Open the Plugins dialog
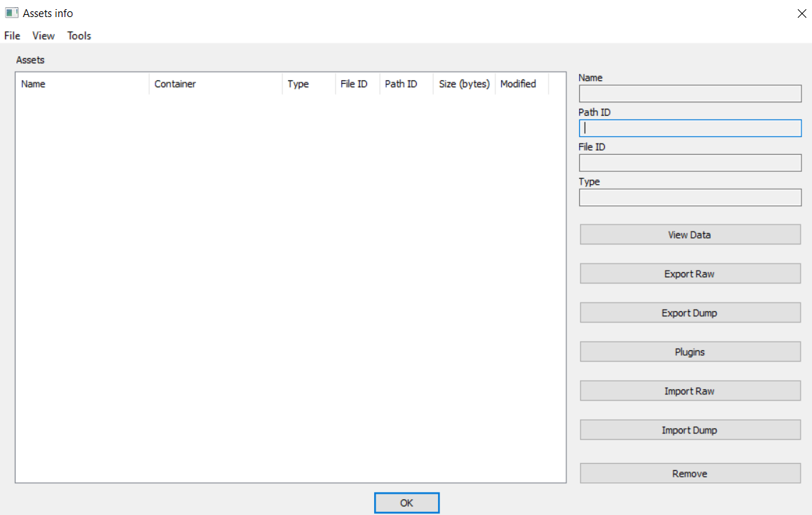812x515 pixels. tap(689, 351)
